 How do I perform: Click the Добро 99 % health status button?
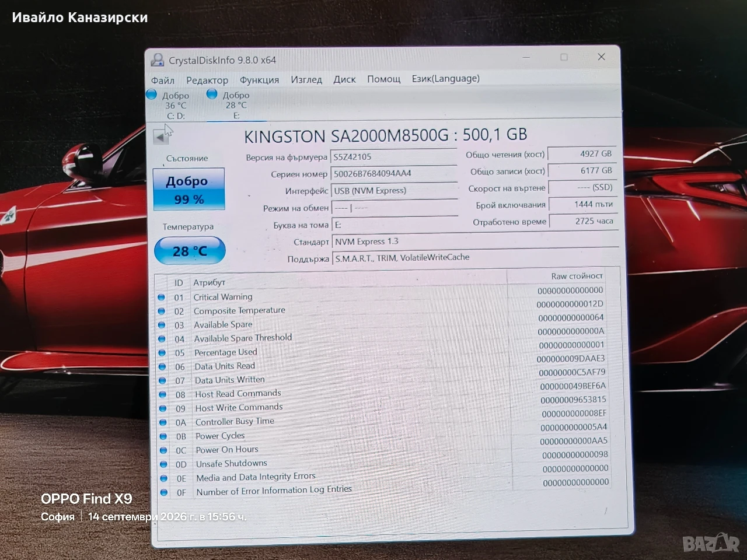click(189, 189)
